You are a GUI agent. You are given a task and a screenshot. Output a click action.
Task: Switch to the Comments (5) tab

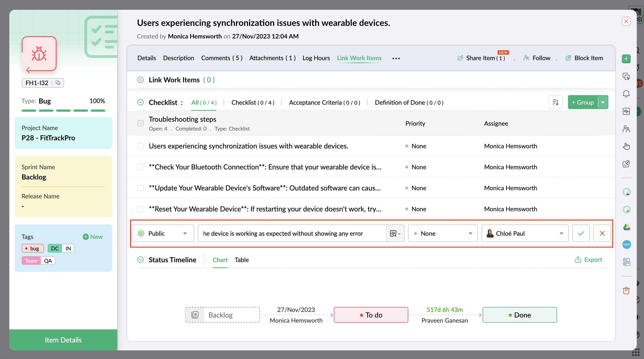click(222, 58)
